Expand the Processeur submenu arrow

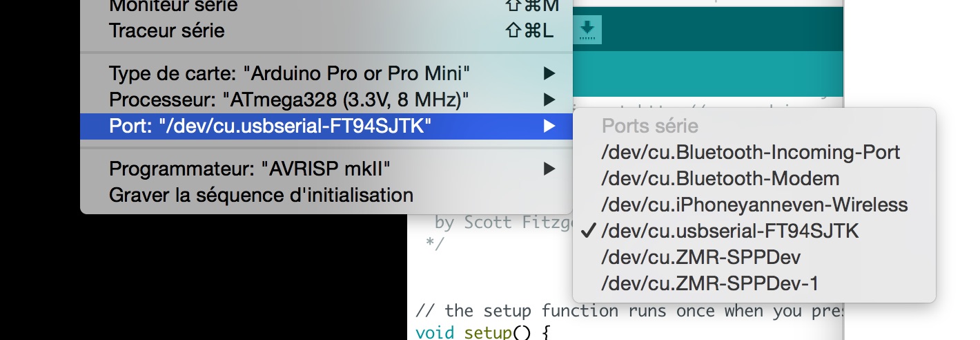(x=549, y=100)
